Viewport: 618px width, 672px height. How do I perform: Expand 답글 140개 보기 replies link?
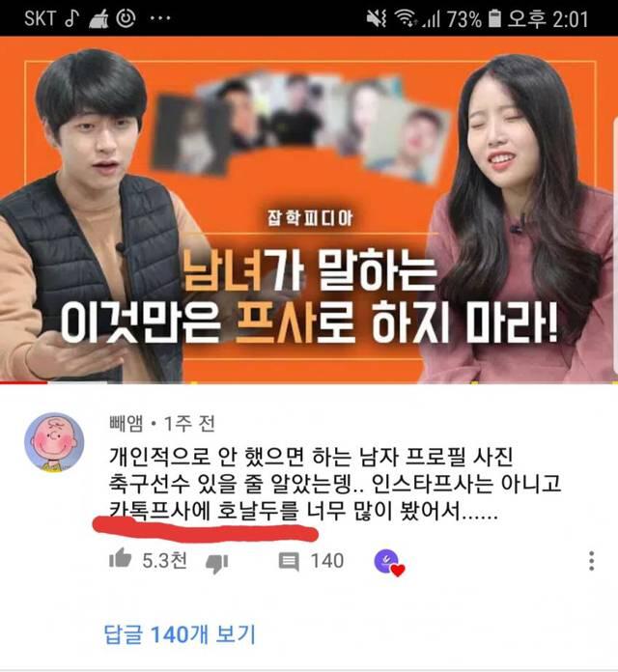click(180, 633)
